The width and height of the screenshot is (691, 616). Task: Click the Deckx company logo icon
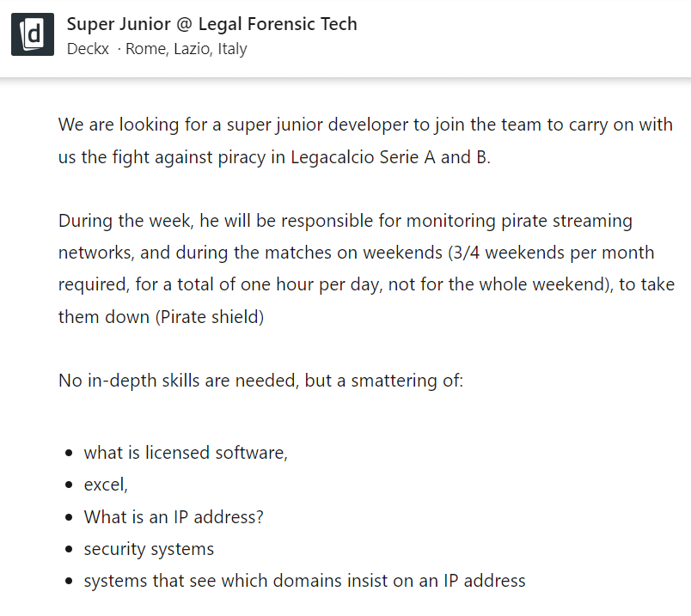coord(33,34)
